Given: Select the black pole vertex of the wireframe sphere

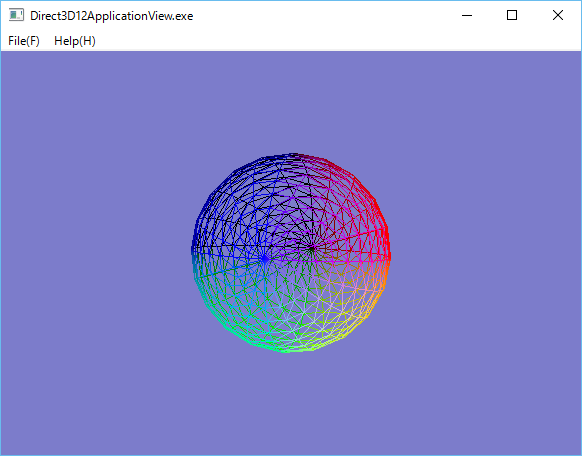Looking at the screenshot, I should click(x=311, y=249).
